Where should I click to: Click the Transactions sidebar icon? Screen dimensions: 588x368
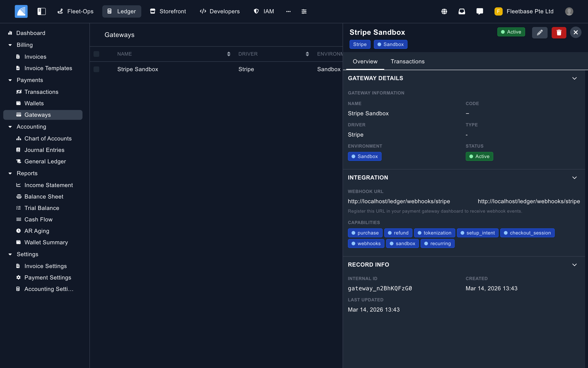[19, 92]
